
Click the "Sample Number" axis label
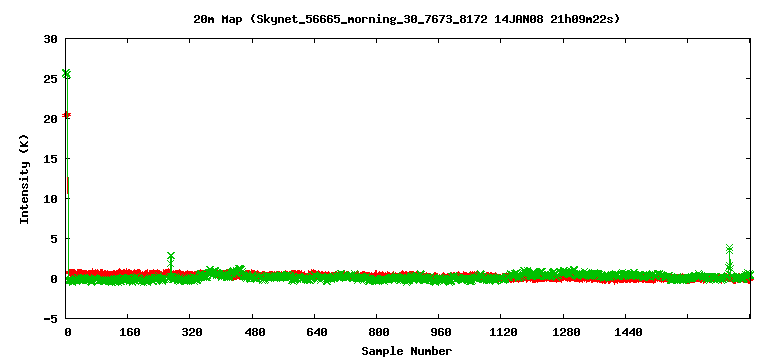407,351
